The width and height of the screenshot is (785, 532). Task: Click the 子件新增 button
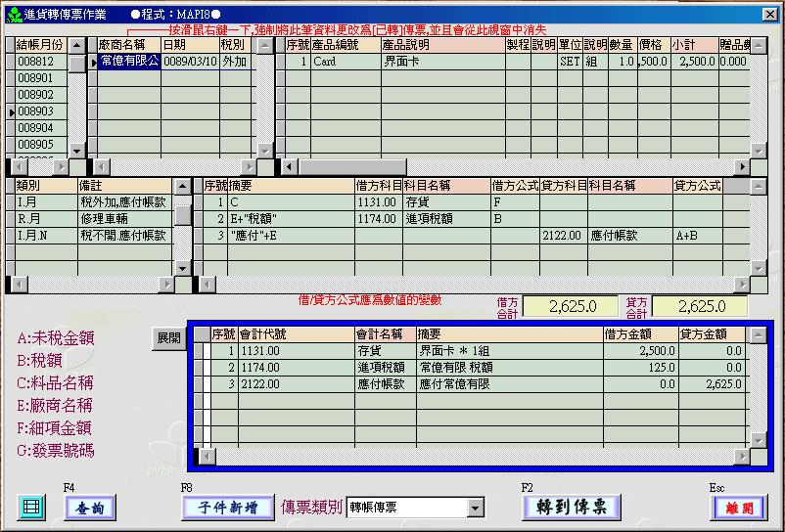pyautogui.click(x=227, y=508)
